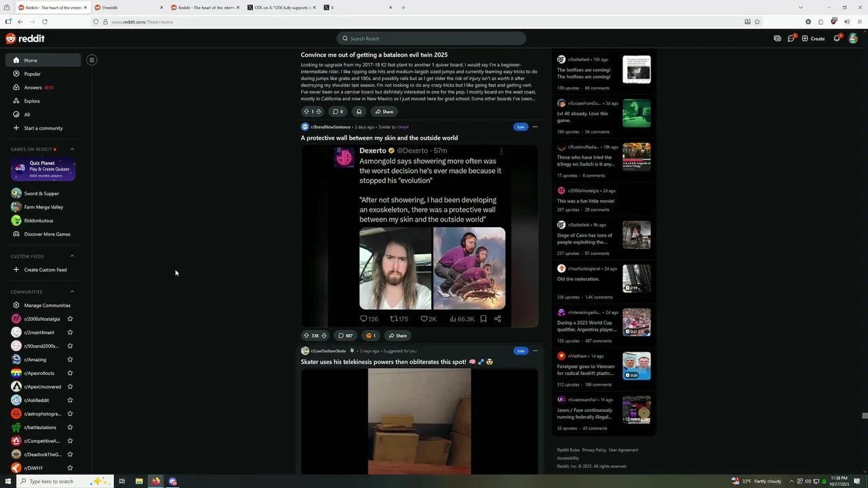Screen dimensions: 868x488
Task: Reload the page in the browser toolbar
Action: pos(45,22)
